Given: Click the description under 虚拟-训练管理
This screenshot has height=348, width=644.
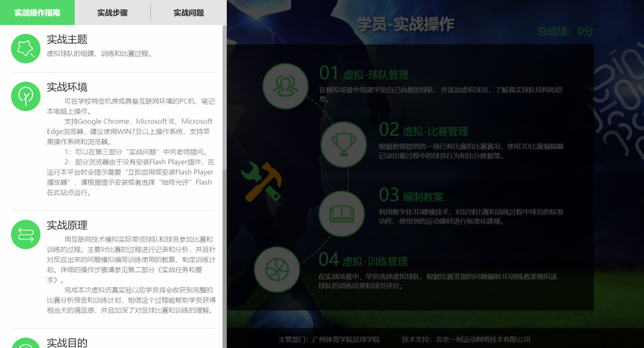Looking at the screenshot, I should (x=438, y=281).
